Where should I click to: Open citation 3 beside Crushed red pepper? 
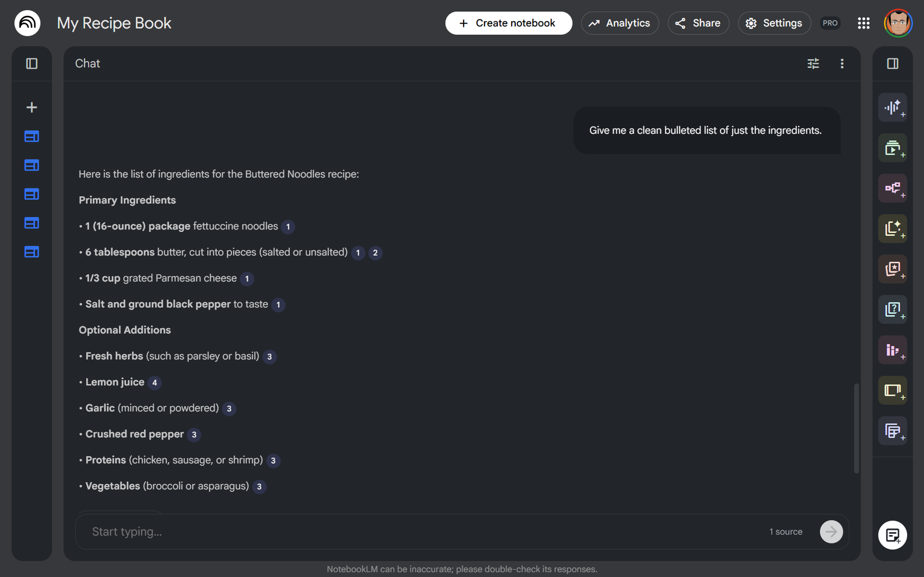(x=194, y=434)
